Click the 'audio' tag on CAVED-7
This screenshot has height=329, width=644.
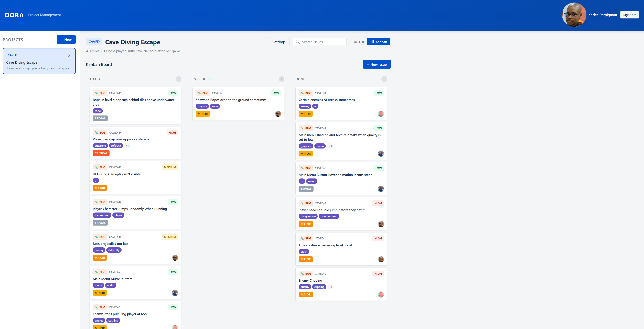point(111,285)
